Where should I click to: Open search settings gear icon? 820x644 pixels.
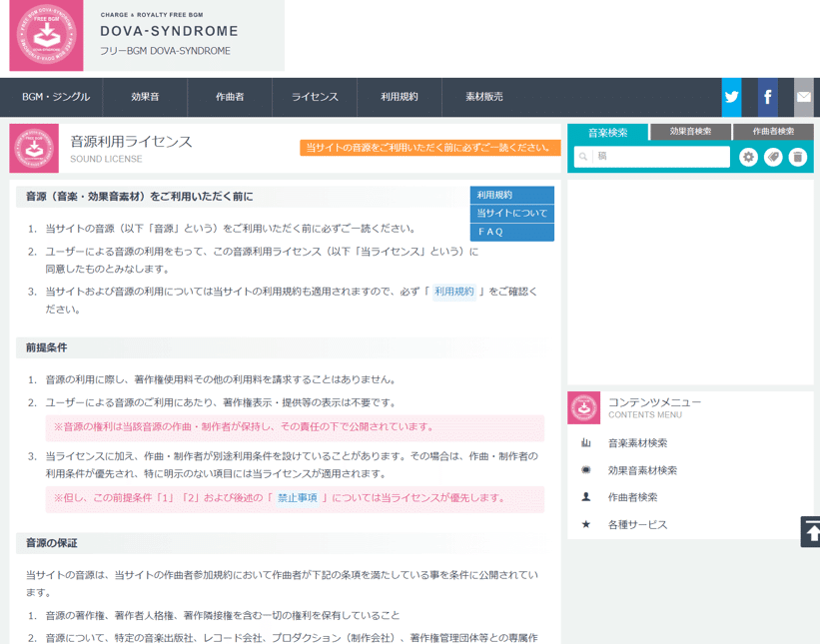pyautogui.click(x=748, y=157)
